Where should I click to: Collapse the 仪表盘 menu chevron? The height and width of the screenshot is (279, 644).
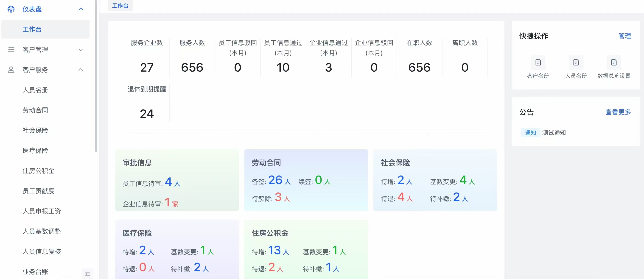point(81,9)
